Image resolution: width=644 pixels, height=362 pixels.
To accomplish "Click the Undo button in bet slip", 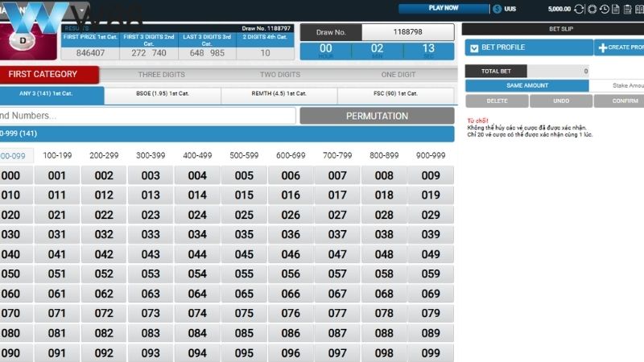I will pos(561,101).
